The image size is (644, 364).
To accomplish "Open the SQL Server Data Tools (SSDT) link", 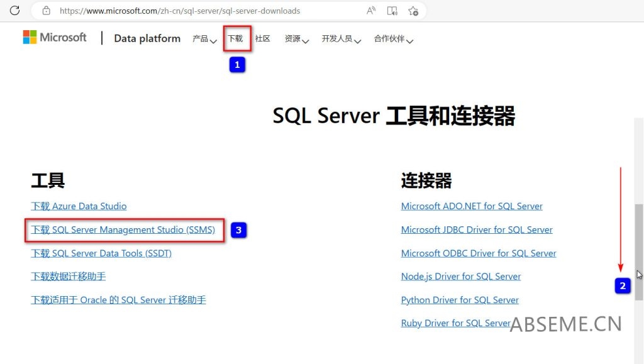I will [101, 253].
